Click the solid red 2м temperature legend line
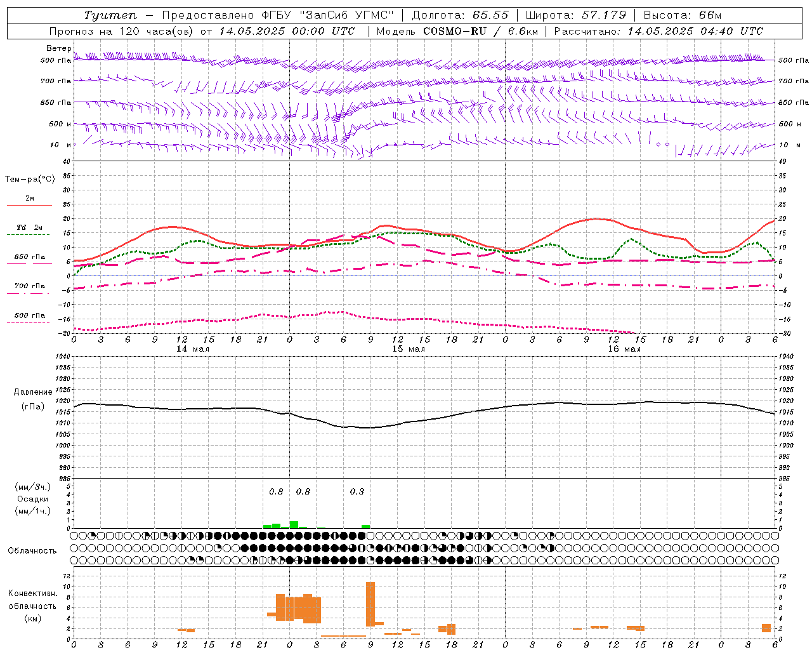812x650 pixels. pos(29,206)
